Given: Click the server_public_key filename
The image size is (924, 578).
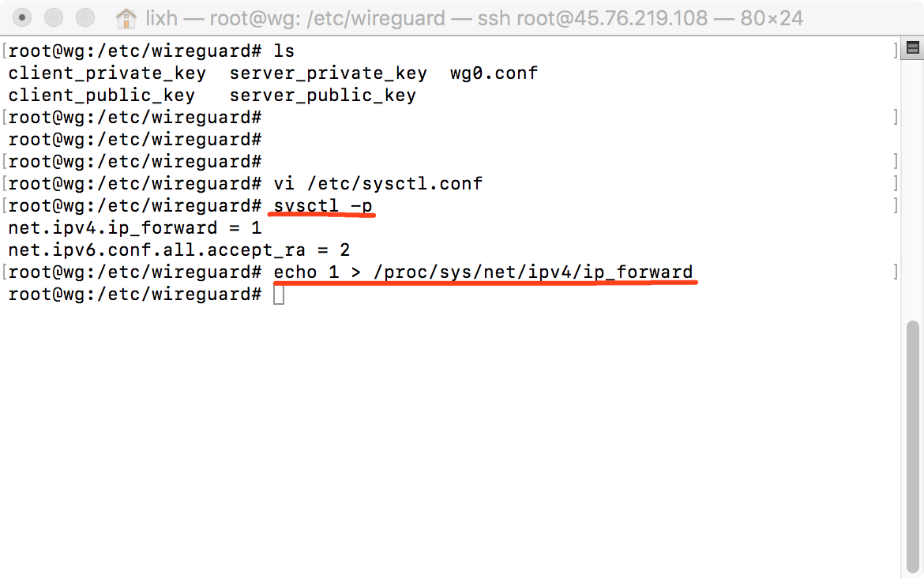Looking at the screenshot, I should (323, 96).
